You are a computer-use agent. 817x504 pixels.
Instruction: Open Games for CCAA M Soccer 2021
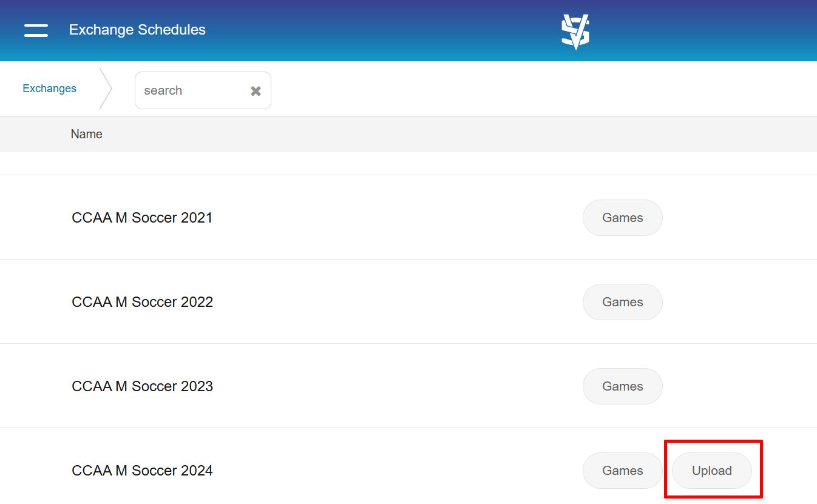[x=622, y=218]
